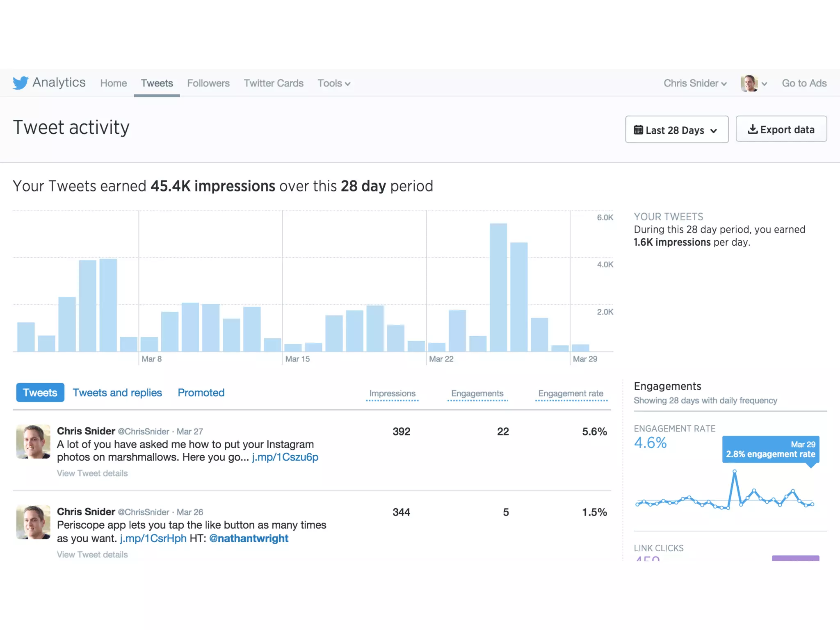Open the Last 28 Days date selector
Screen dimensions: 840x630
click(x=676, y=130)
